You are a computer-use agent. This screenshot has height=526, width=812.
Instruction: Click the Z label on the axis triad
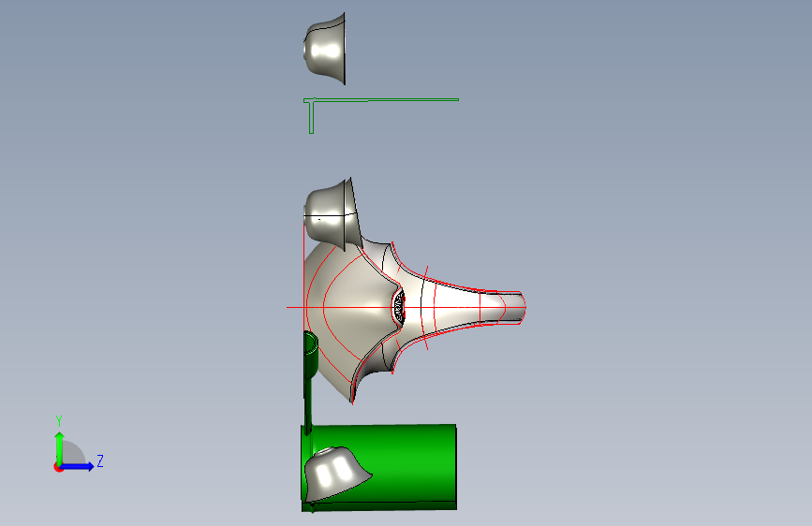pos(100,460)
